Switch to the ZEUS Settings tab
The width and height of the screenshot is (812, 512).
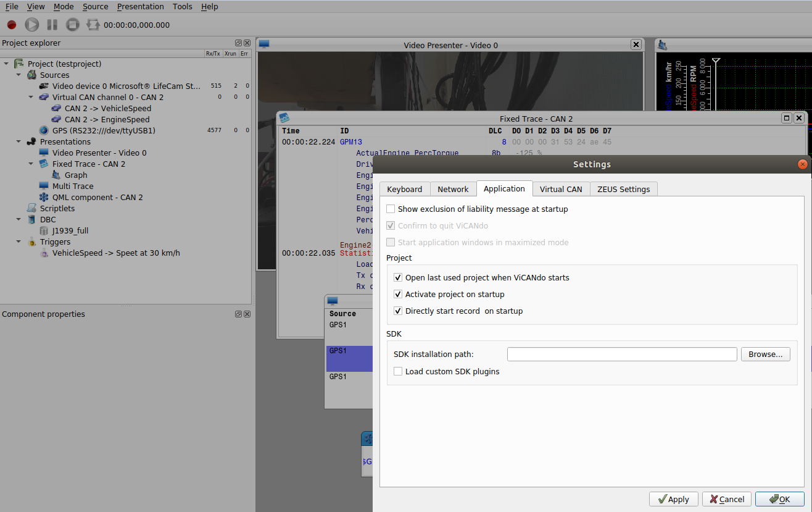click(x=624, y=190)
